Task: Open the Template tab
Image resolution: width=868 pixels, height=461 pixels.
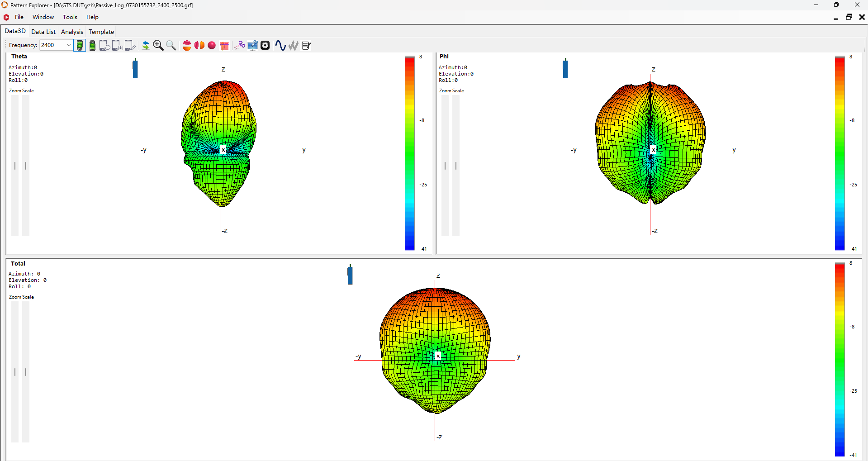Action: click(x=101, y=32)
